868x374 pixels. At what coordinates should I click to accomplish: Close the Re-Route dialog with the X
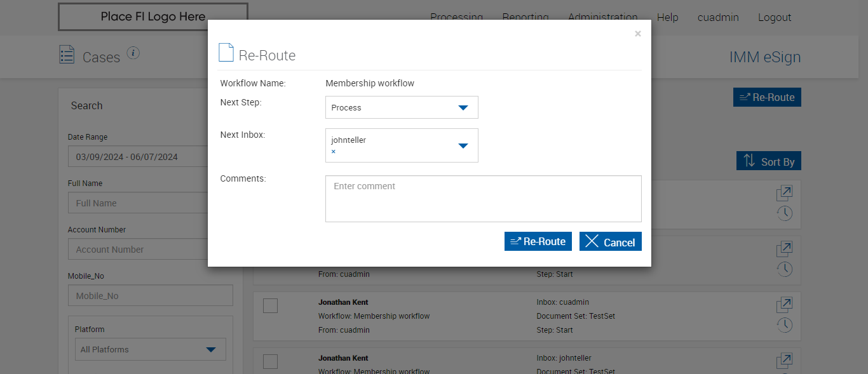point(637,34)
